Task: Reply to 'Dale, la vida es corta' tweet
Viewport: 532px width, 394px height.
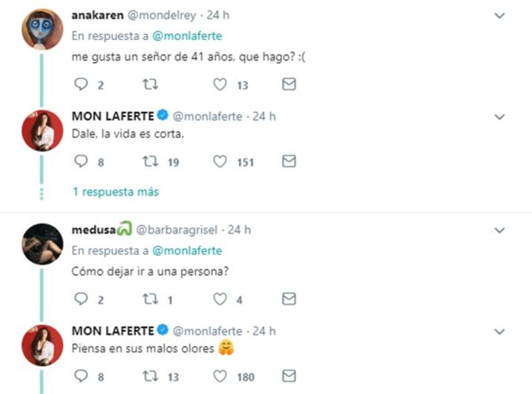Action: click(81, 162)
